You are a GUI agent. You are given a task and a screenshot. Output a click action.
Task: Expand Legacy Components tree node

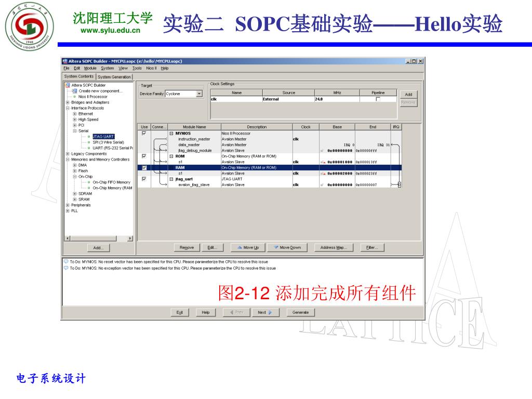(x=68, y=154)
